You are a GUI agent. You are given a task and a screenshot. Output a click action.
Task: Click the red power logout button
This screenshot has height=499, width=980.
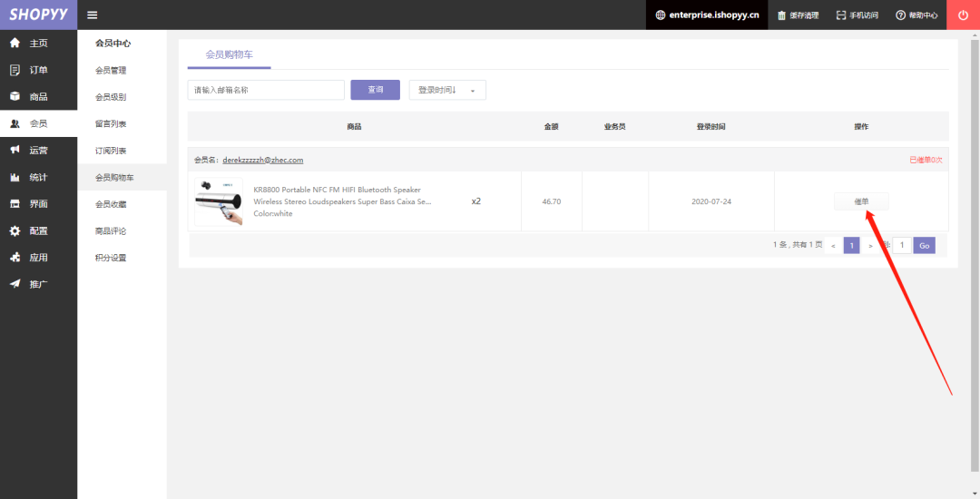tap(963, 15)
